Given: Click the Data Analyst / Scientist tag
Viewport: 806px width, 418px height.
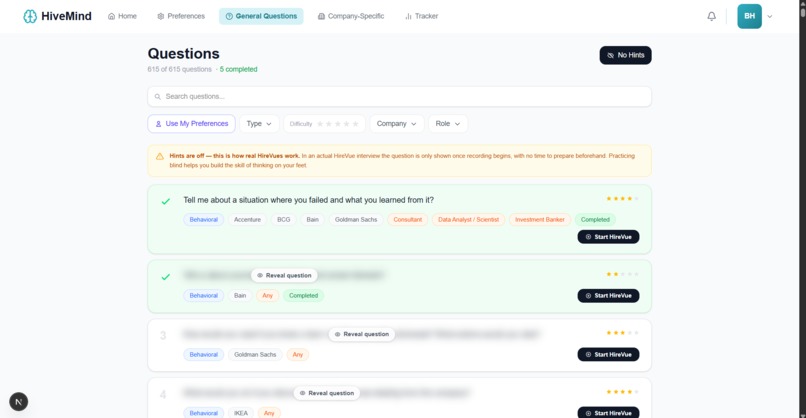Looking at the screenshot, I should coord(468,220).
